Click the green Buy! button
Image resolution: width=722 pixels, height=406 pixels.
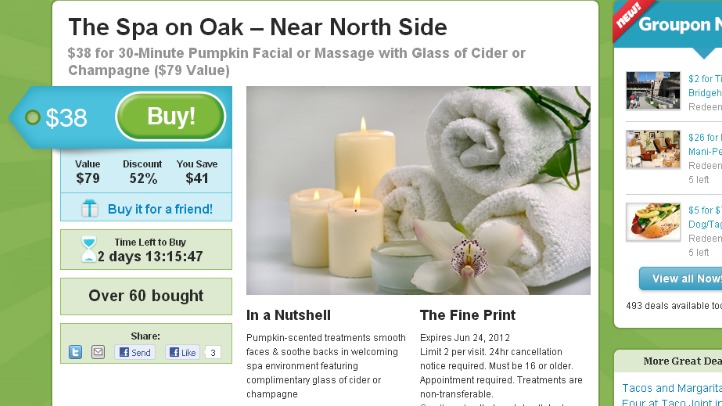171,116
